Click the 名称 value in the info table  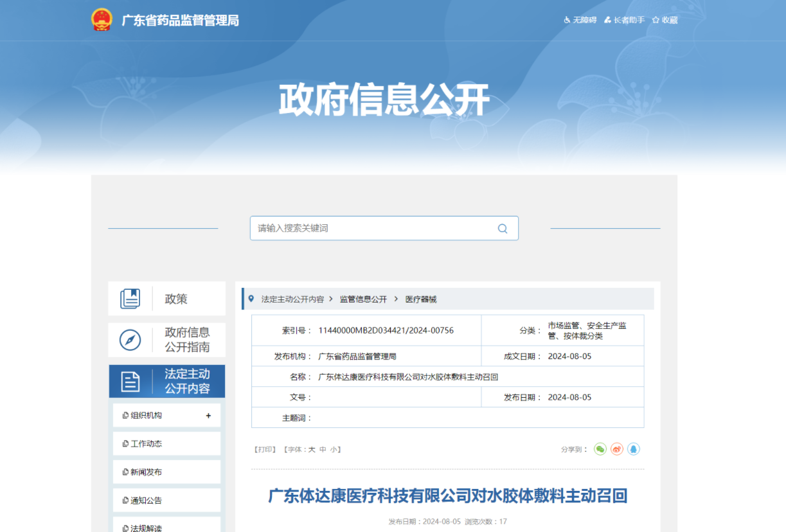[x=408, y=377]
